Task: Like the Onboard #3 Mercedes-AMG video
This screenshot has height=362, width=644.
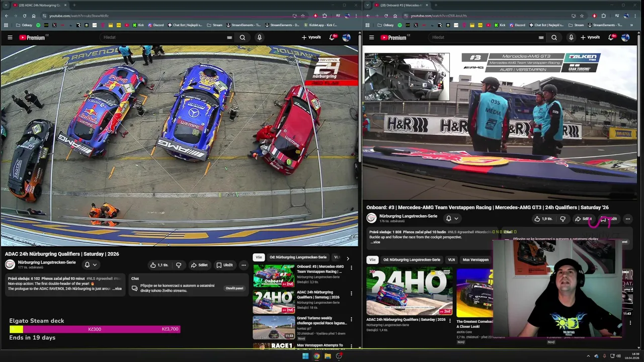Action: coord(543,219)
